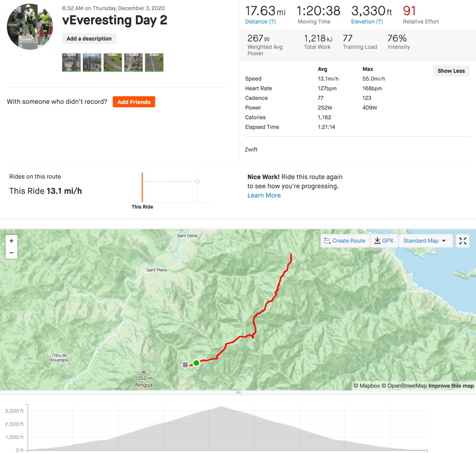476x453 pixels.
Task: Click Add Friends button
Action: pyautogui.click(x=134, y=102)
